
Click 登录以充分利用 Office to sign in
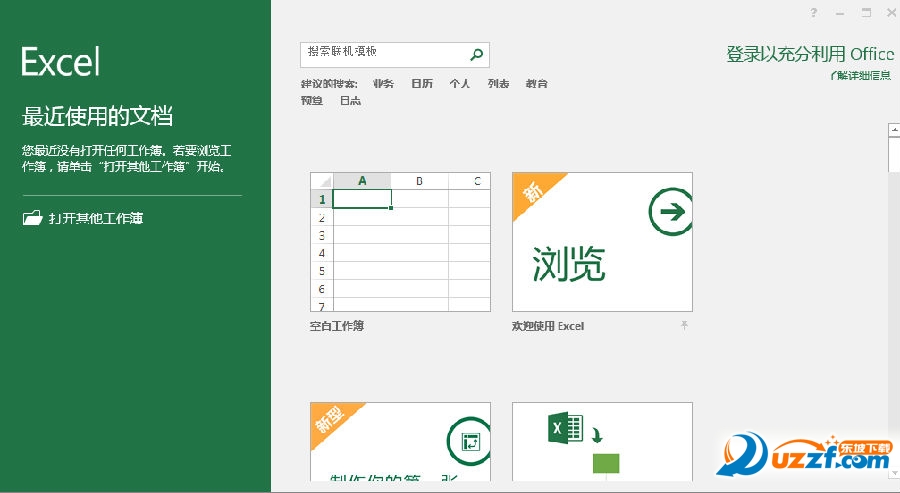click(x=809, y=55)
